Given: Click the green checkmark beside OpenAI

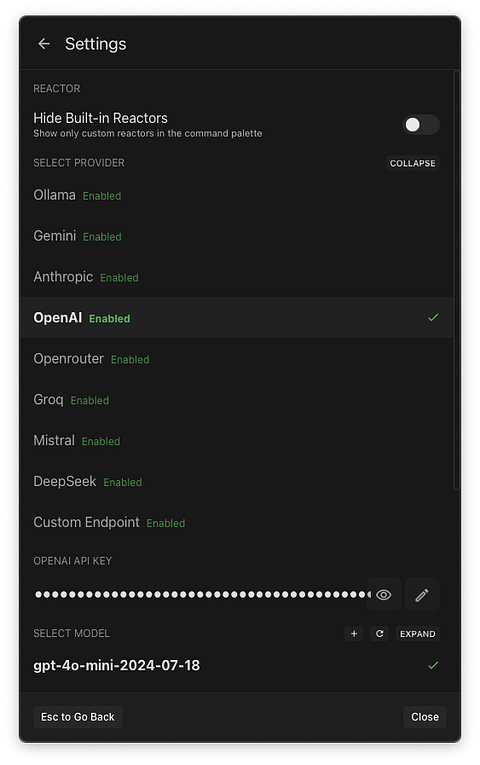Looking at the screenshot, I should (433, 318).
